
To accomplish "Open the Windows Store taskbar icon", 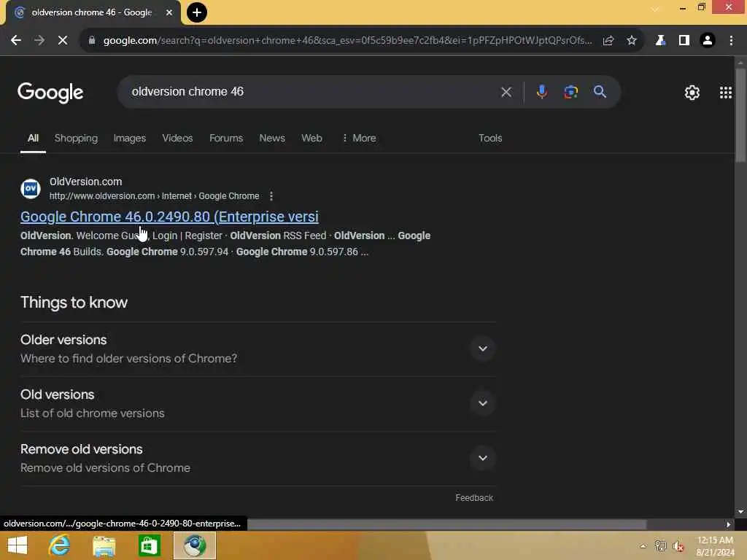I will [149, 545].
